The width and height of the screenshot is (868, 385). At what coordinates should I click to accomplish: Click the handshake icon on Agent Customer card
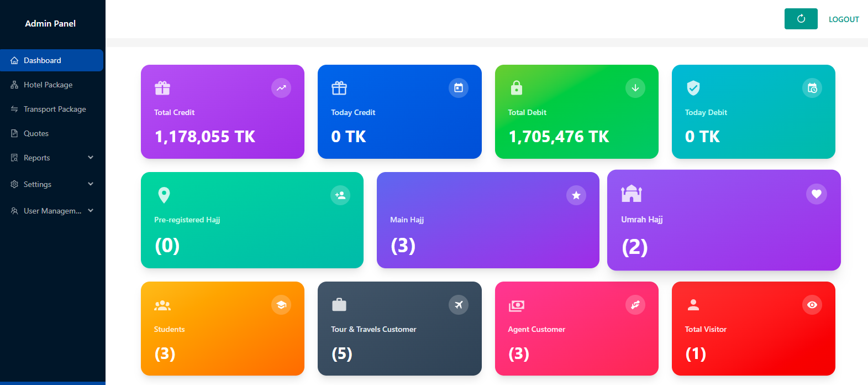pos(635,305)
